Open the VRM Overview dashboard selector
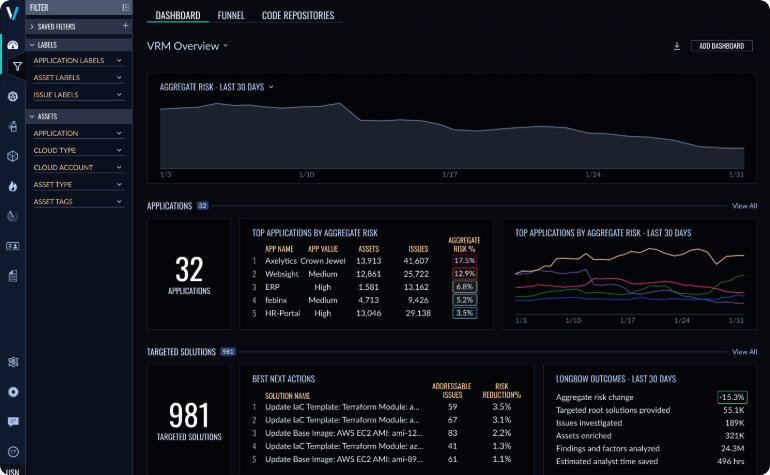770x475 pixels. tap(188, 46)
